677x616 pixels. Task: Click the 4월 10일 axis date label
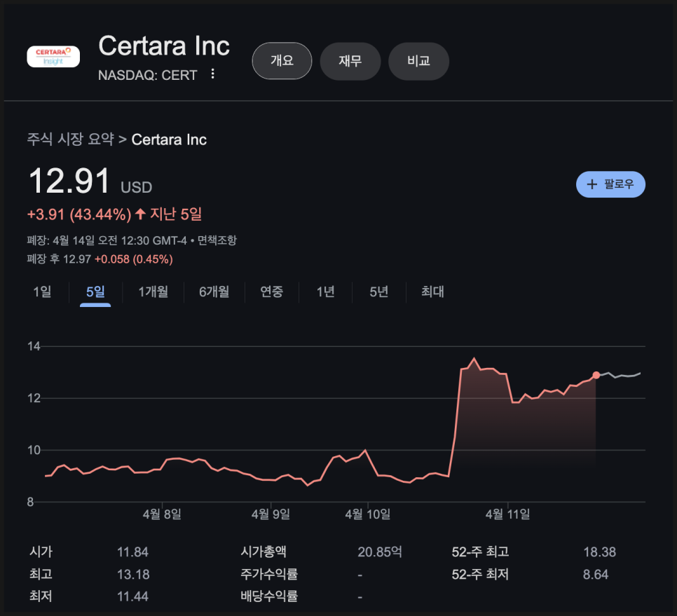(x=368, y=514)
